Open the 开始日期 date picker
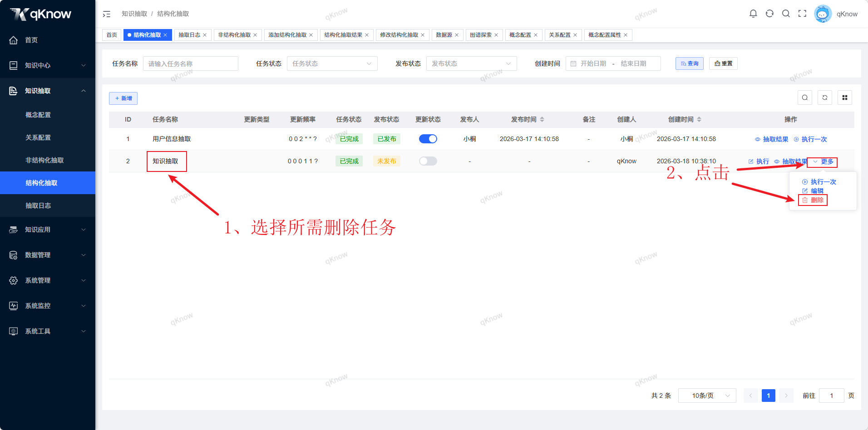The image size is (868, 430). click(x=593, y=64)
